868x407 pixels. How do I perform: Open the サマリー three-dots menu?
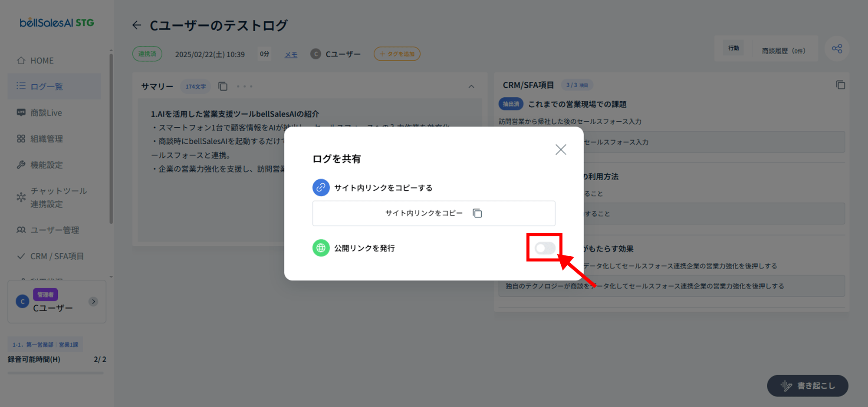pyautogui.click(x=245, y=86)
